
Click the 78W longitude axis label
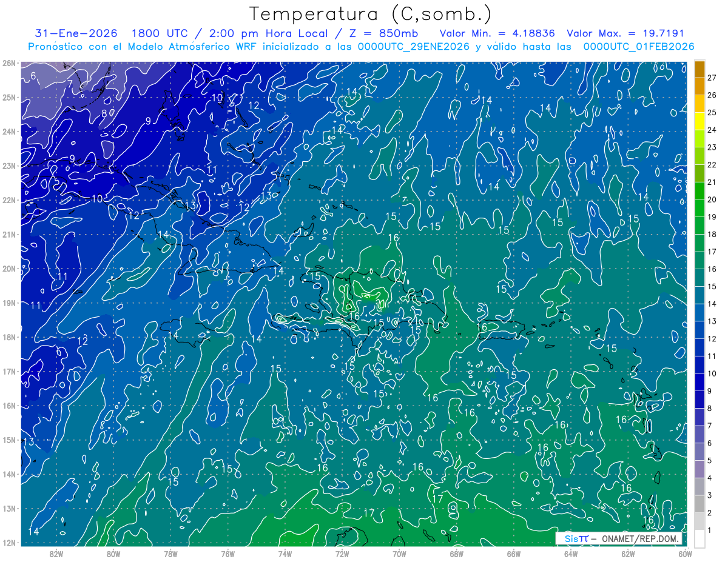point(170,554)
